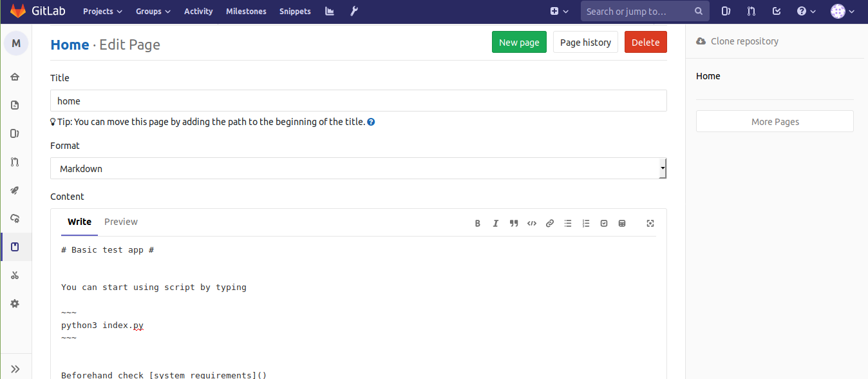Open the user avatar dropdown
This screenshot has height=379, width=868.
(x=842, y=11)
